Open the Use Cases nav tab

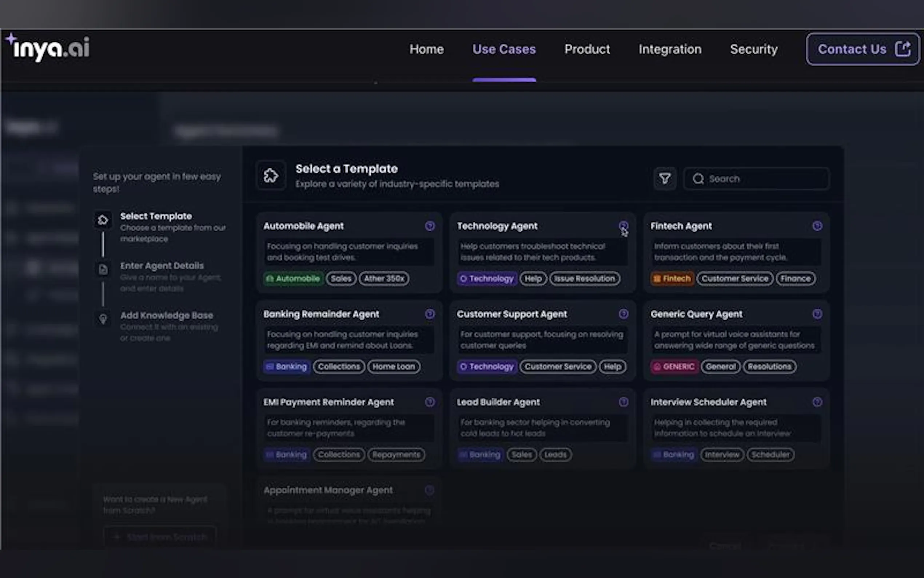[504, 49]
